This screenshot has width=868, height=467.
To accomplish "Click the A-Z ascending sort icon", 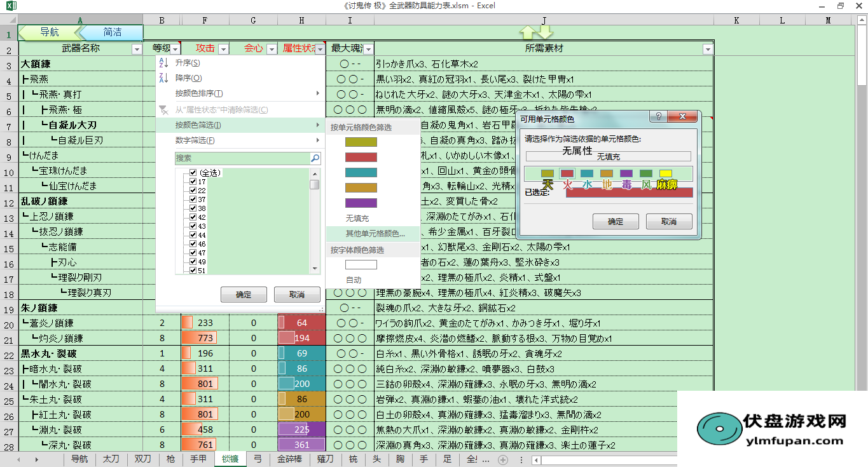I will click(163, 63).
